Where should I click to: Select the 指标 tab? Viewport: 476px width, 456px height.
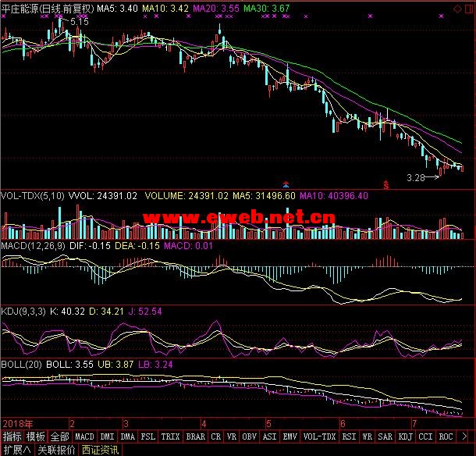(x=12, y=436)
